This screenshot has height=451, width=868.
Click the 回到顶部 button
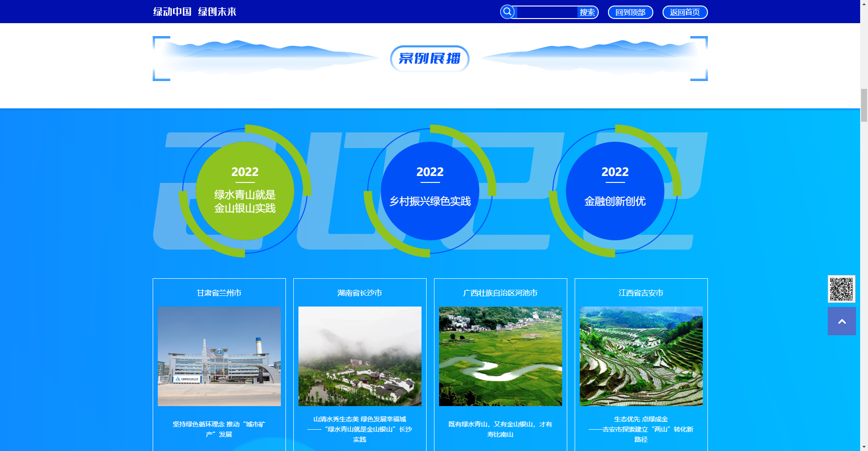(x=630, y=13)
